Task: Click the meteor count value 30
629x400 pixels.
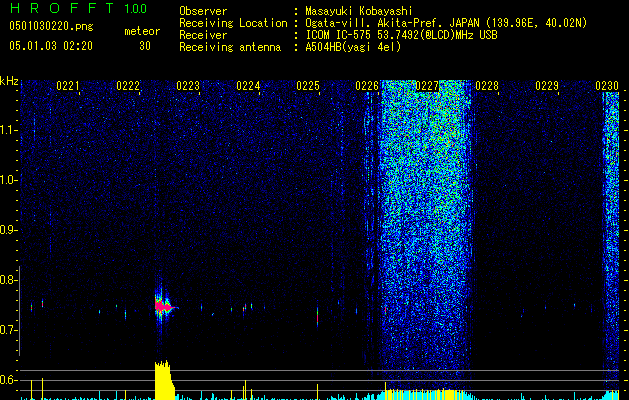Action: (145, 46)
